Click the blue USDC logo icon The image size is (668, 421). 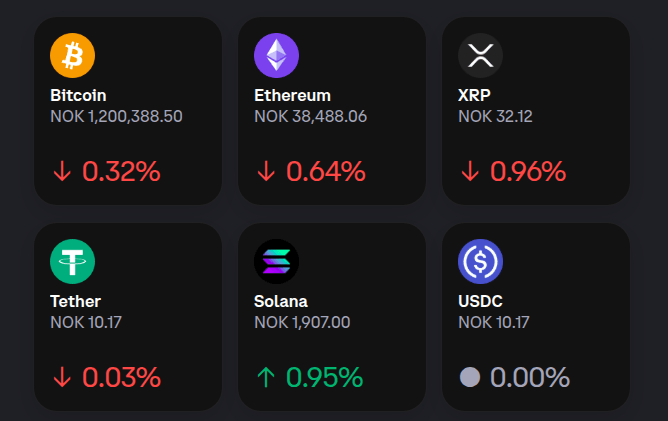point(480,261)
